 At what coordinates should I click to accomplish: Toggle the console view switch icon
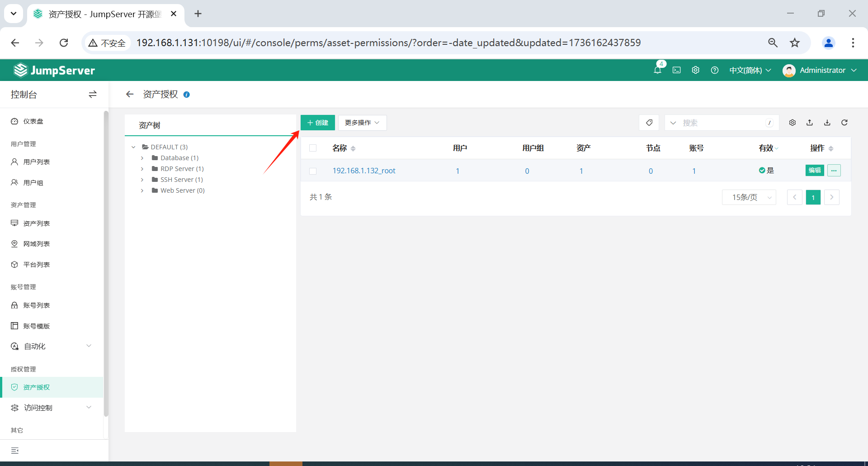click(93, 94)
